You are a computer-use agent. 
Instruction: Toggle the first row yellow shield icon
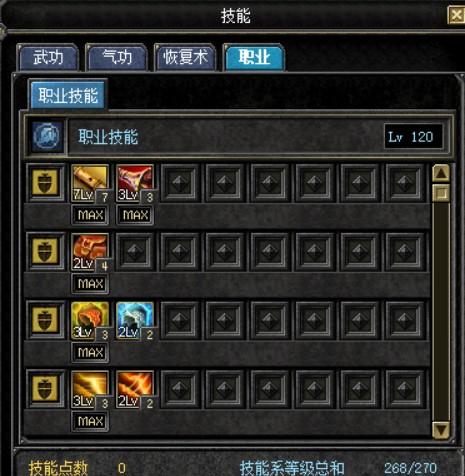point(46,182)
